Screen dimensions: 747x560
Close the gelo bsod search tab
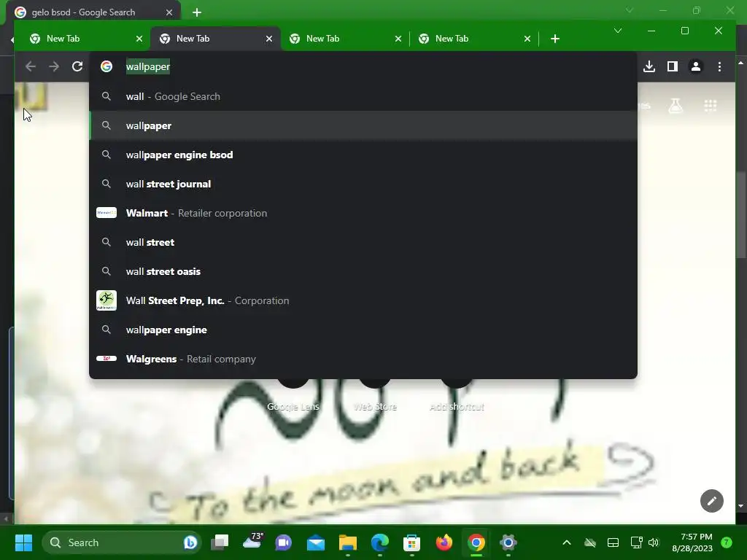[169, 12]
